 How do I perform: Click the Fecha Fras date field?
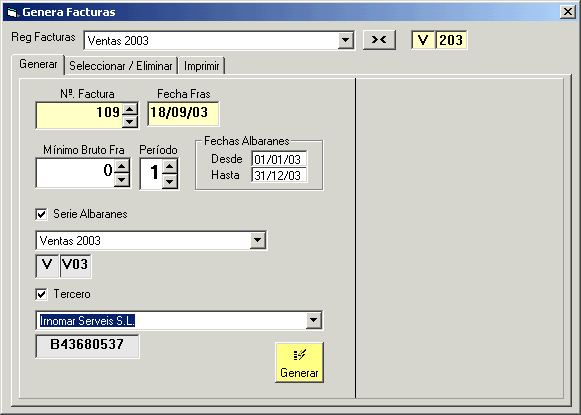click(x=183, y=113)
